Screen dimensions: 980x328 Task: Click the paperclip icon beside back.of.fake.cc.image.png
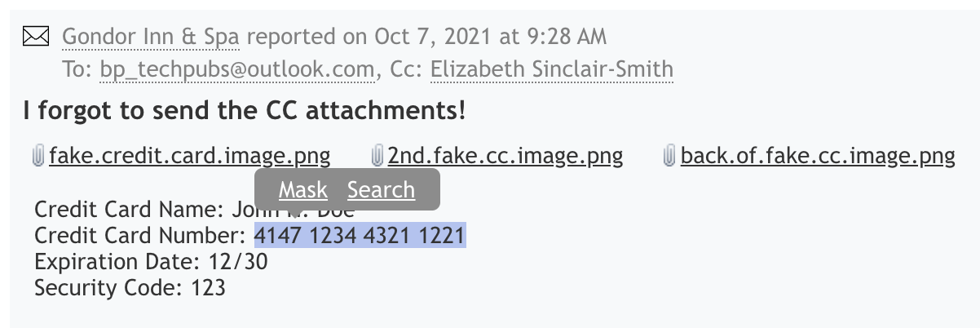(669, 156)
